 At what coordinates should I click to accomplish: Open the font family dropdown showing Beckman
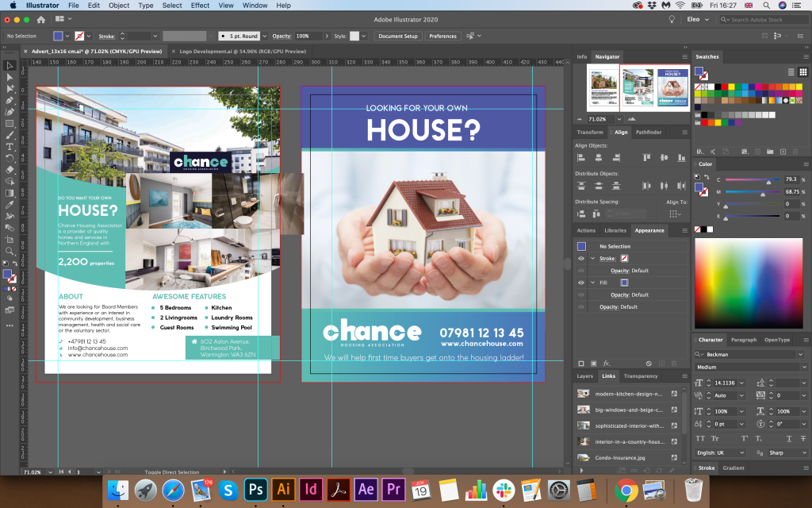[801, 354]
